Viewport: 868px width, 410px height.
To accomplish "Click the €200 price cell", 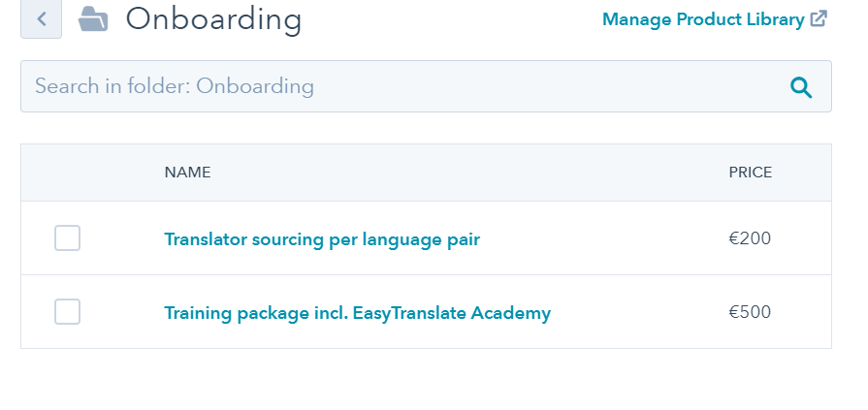I will coord(750,238).
